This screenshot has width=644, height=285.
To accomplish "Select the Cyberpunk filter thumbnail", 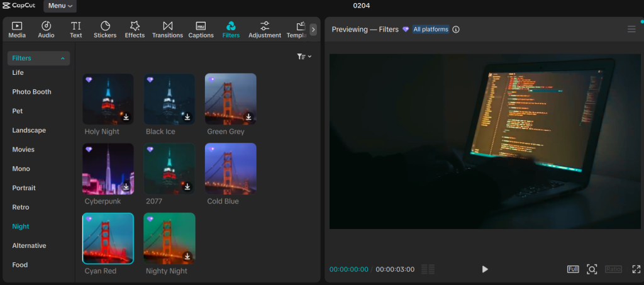I will [108, 169].
